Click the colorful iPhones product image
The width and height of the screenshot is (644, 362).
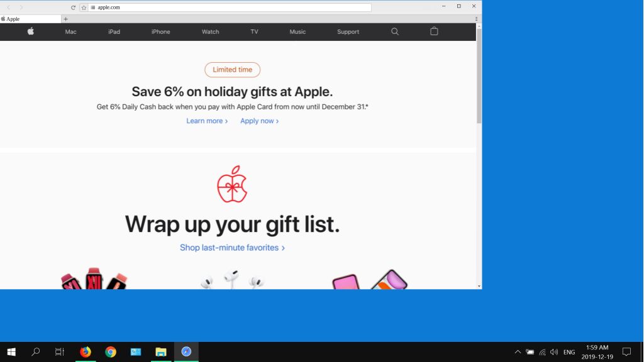click(370, 280)
